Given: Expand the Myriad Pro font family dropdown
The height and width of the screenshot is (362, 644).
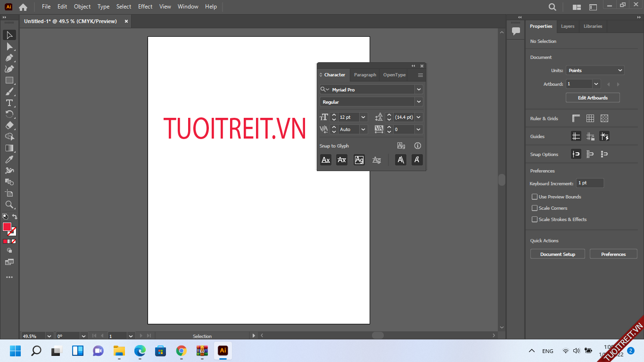Looking at the screenshot, I should [419, 90].
